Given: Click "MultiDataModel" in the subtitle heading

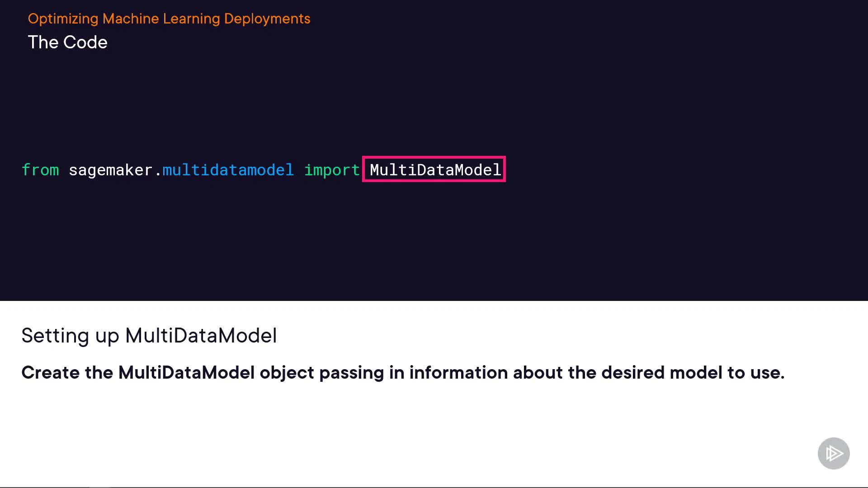Looking at the screenshot, I should [201, 336].
